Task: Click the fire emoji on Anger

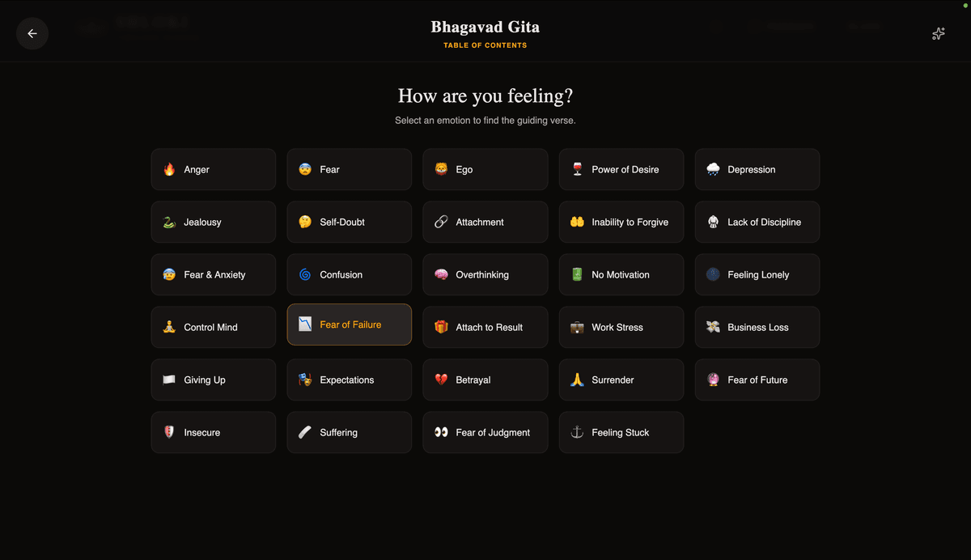Action: (x=169, y=170)
